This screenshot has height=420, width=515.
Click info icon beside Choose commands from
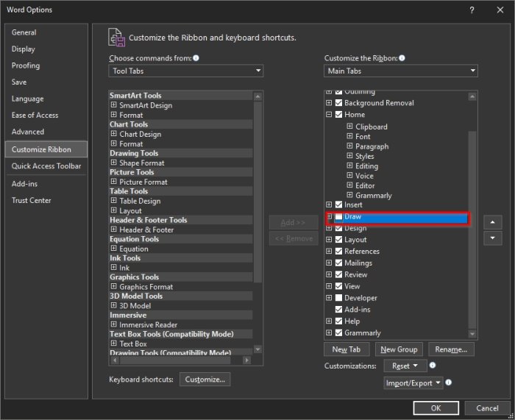coord(196,58)
